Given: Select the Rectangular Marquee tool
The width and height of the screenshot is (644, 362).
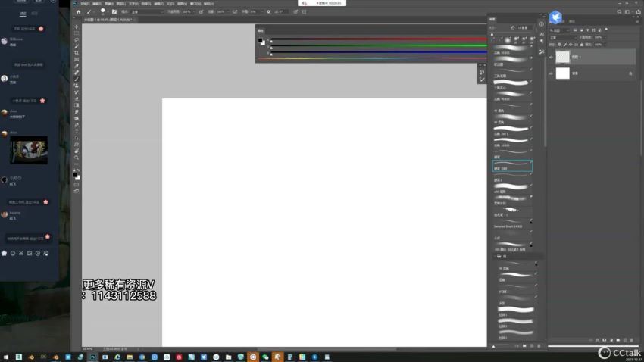Looking at the screenshot, I should point(77,33).
